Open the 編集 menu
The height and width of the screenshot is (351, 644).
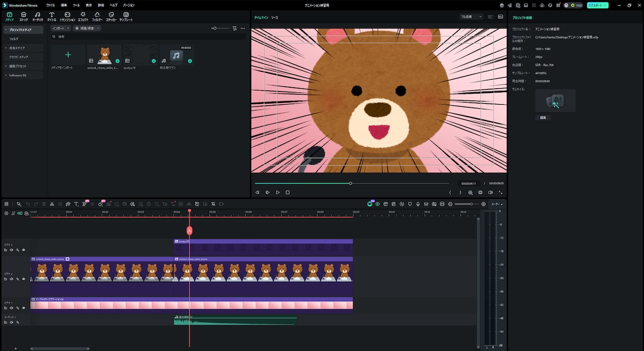click(x=64, y=5)
